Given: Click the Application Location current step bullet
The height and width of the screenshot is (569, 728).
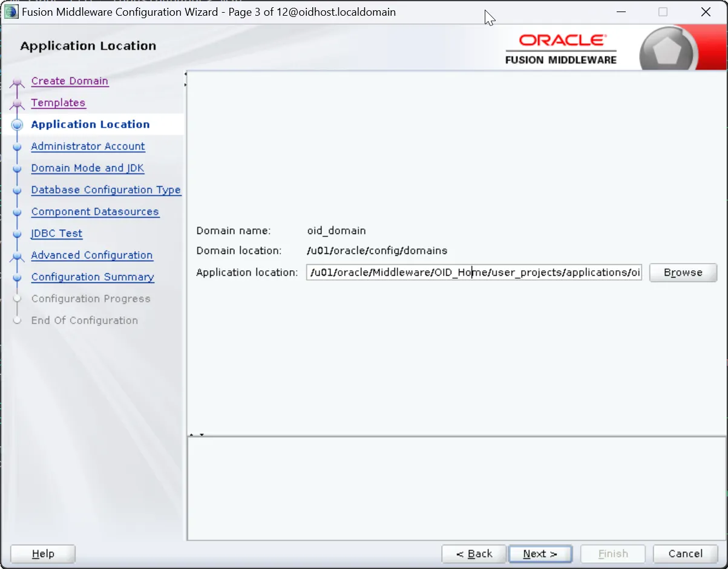Looking at the screenshot, I should point(17,126).
